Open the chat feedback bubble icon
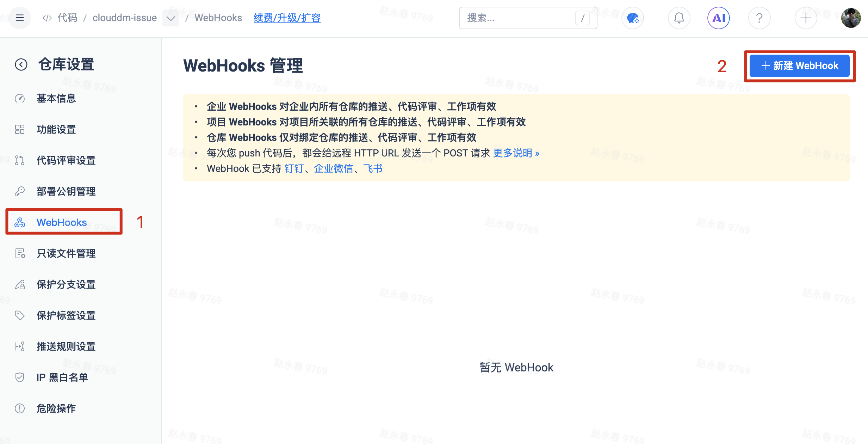Image resolution: width=868 pixels, height=444 pixels. coord(633,18)
